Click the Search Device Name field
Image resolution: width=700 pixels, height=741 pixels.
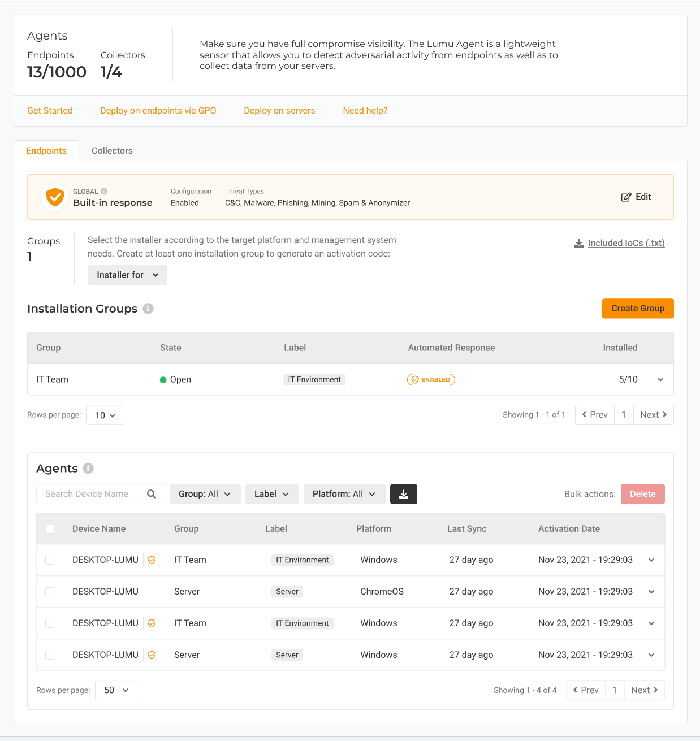coord(90,494)
